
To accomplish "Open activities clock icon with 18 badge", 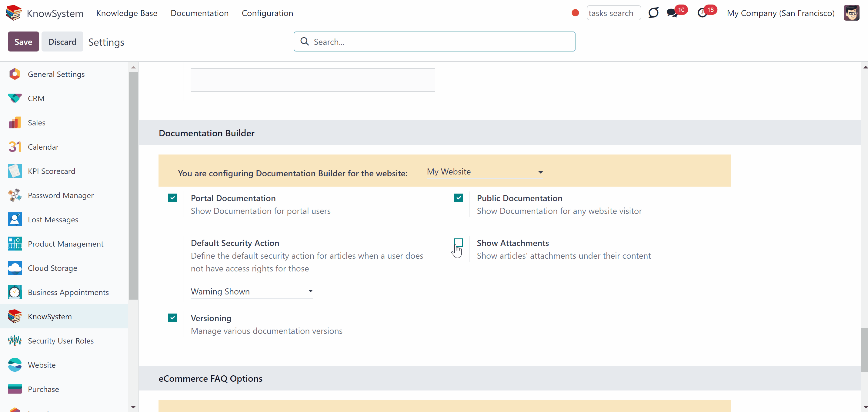I will [702, 13].
